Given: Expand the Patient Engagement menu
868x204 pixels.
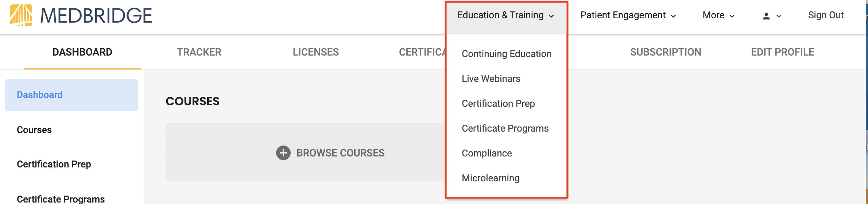Looking at the screenshot, I should 628,15.
